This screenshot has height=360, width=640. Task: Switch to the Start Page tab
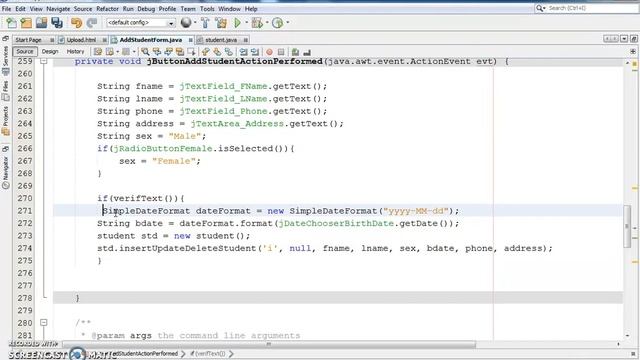coord(28,40)
